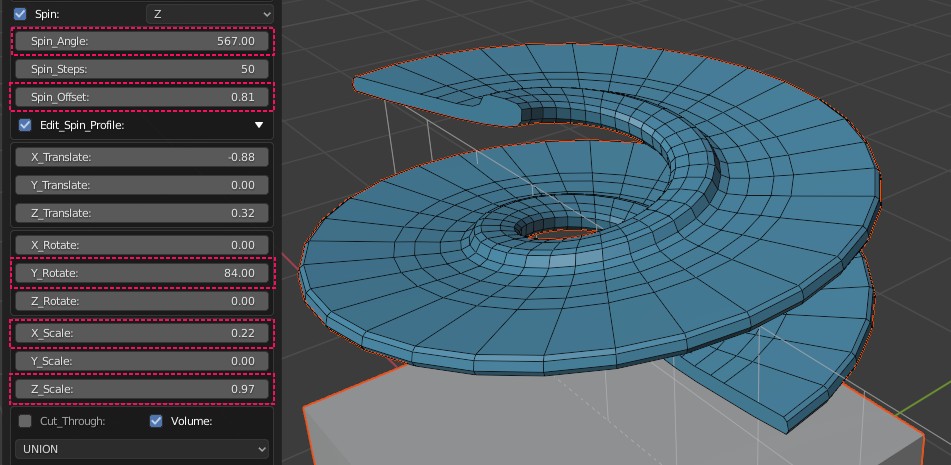Click the X_Scale field
This screenshot has height=465, width=951.
(141, 333)
